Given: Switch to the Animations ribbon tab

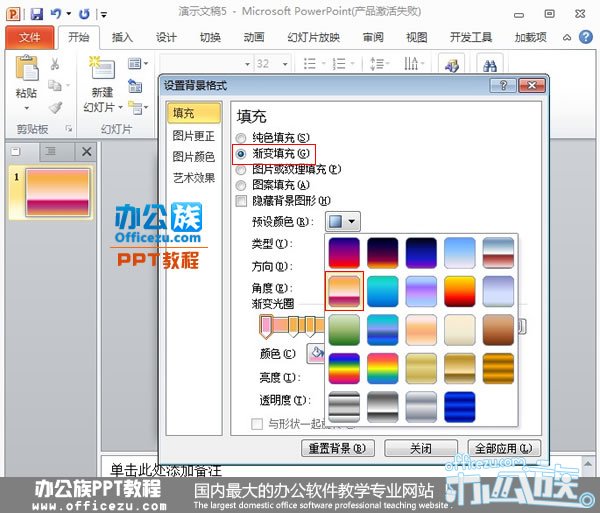Looking at the screenshot, I should coord(254,37).
